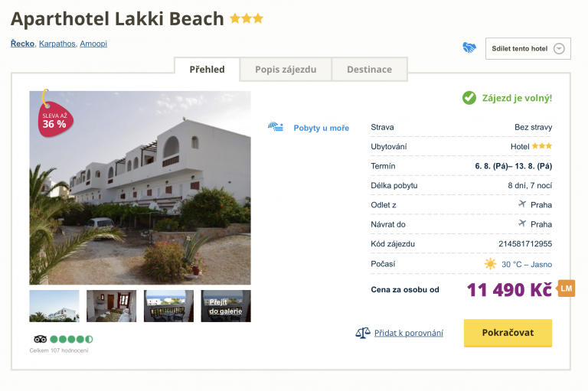588x391 pixels.
Task: Open the Sdílet tento hotel menu
Action: coord(521,48)
